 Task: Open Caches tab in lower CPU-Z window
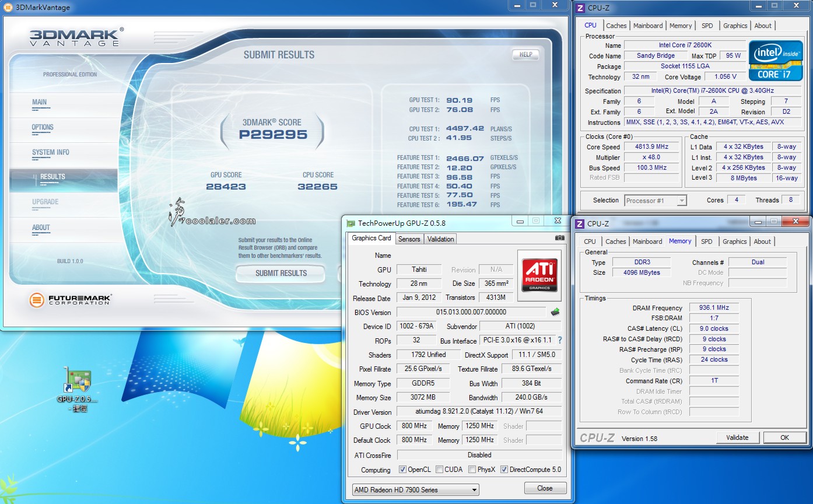pyautogui.click(x=616, y=242)
